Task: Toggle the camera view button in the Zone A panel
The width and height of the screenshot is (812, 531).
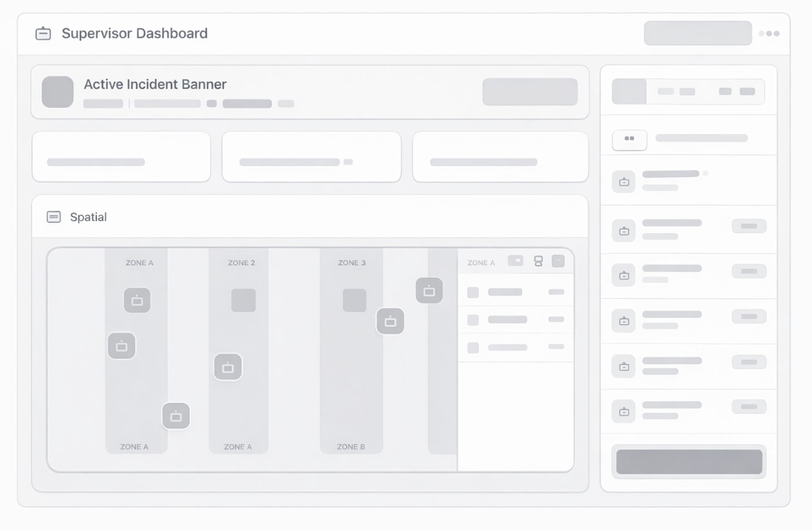Action: pos(516,260)
